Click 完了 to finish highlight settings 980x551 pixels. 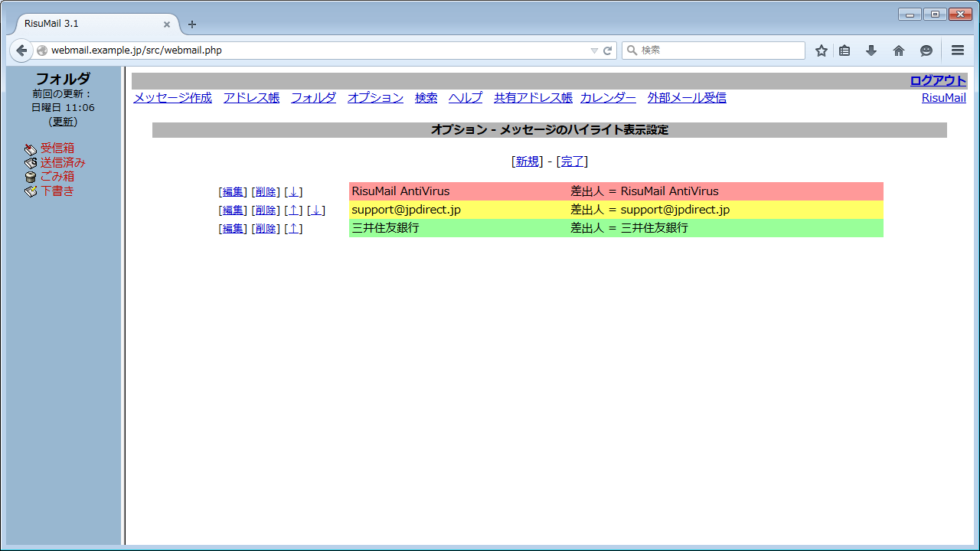(x=572, y=161)
